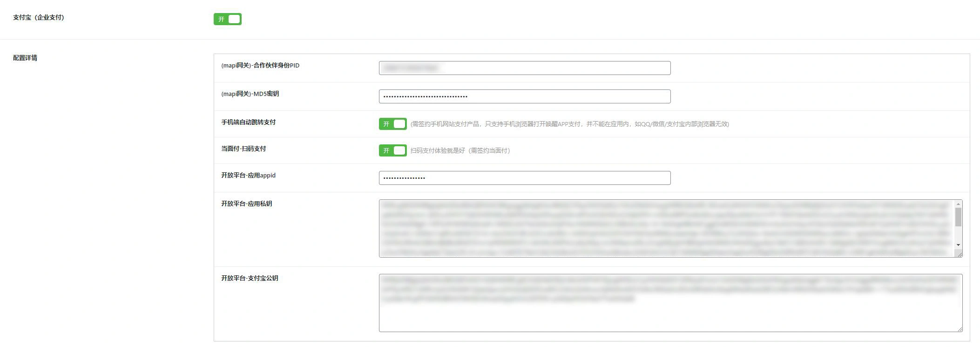Click the 合作伙伴身份PID input field

(x=525, y=68)
